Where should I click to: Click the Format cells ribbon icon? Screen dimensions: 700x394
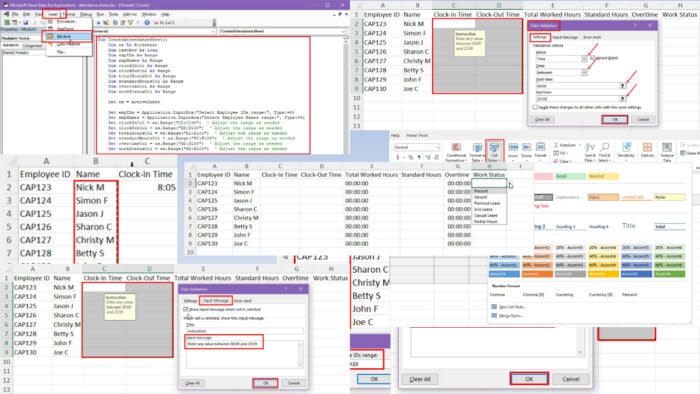[x=541, y=147]
